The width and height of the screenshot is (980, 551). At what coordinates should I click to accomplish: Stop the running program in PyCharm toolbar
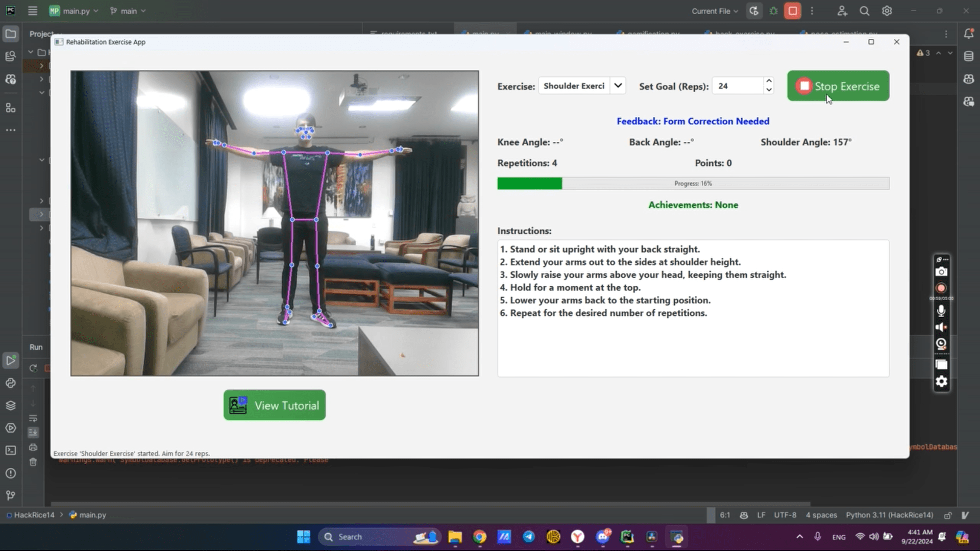pyautogui.click(x=793, y=11)
